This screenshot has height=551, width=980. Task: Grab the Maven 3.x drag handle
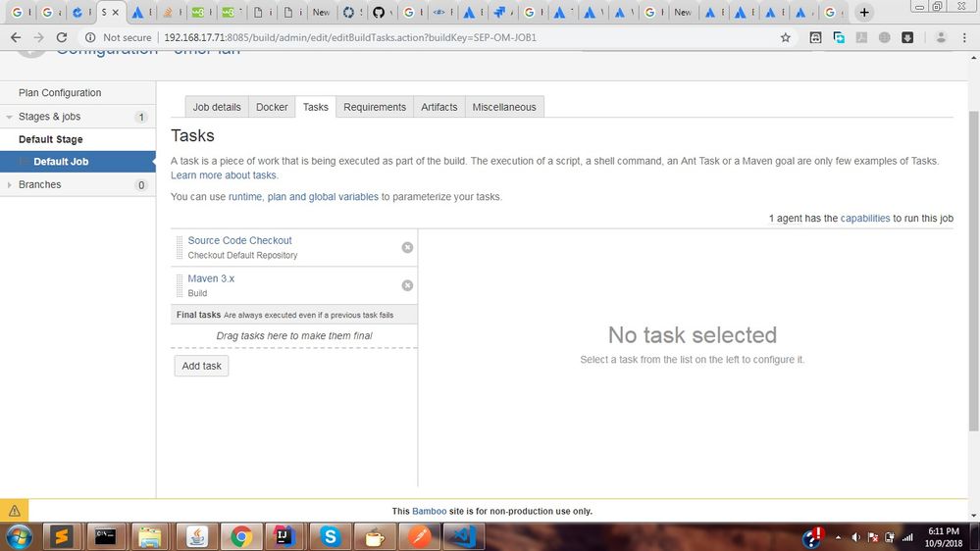tap(180, 285)
